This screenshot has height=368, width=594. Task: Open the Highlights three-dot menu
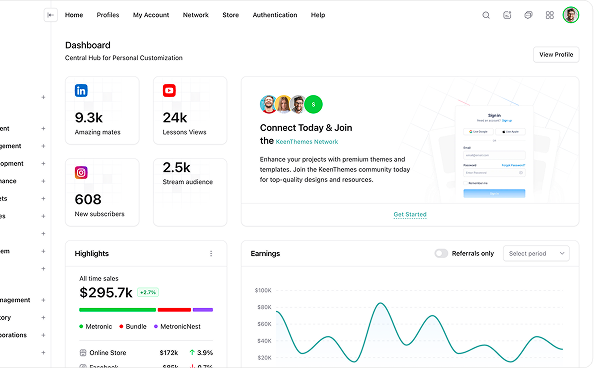click(211, 254)
